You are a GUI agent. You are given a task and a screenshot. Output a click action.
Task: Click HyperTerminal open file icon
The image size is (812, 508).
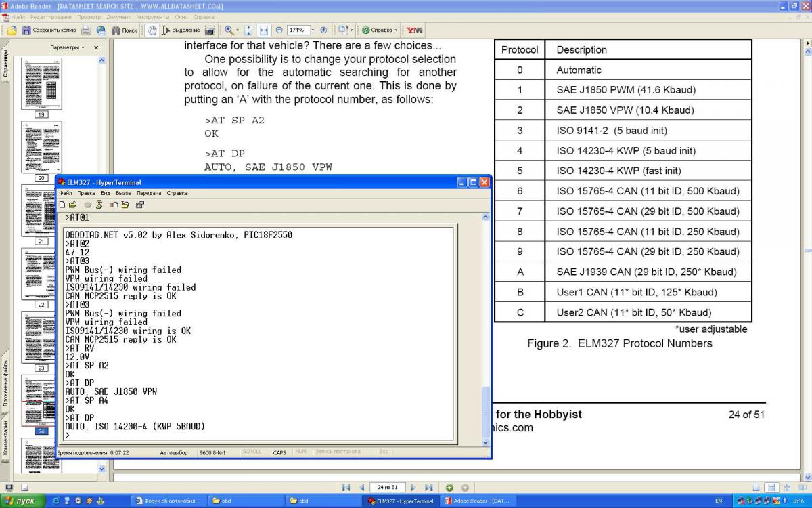pos(72,205)
